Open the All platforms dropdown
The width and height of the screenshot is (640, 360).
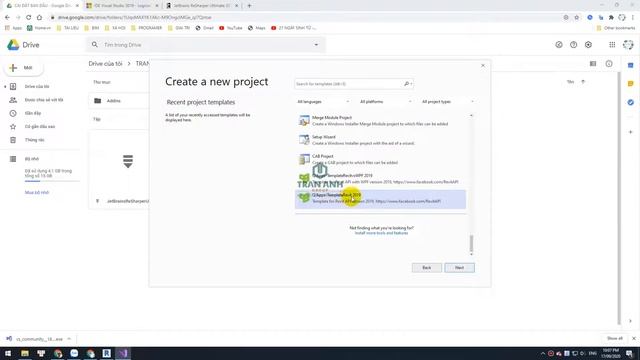tap(385, 102)
